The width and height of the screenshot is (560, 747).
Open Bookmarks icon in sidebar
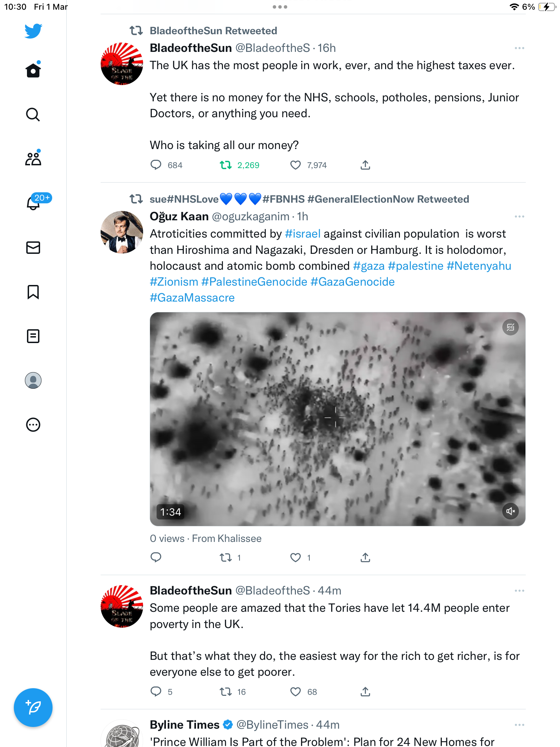pyautogui.click(x=33, y=292)
